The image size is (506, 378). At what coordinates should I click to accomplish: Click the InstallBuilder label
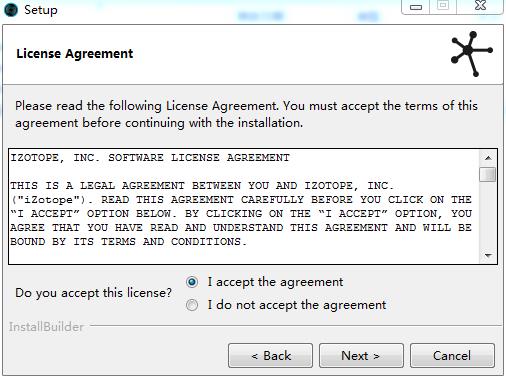[x=46, y=327]
